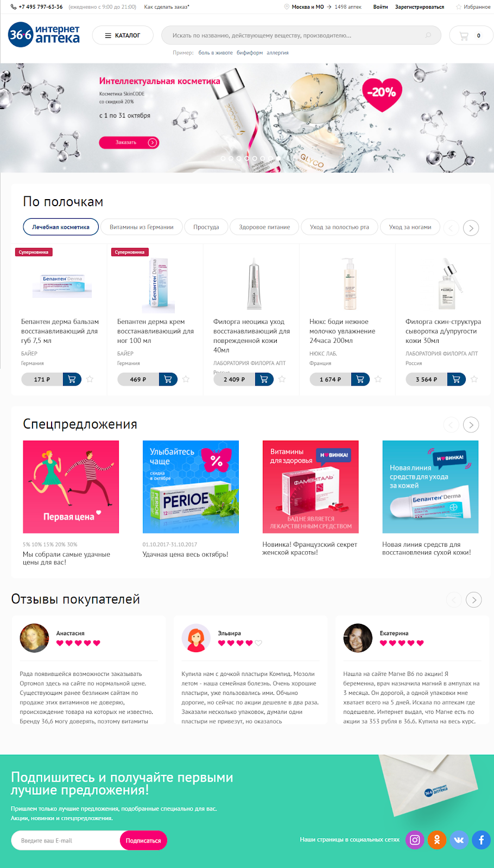Click the 36.6 интернет аптека logo
The height and width of the screenshot is (868, 494).
click(x=45, y=34)
